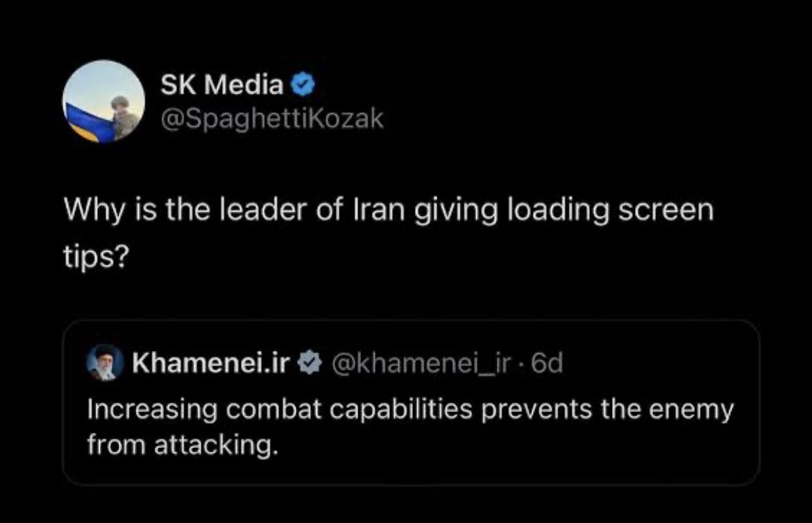This screenshot has height=523, width=812.
Task: Open the SK Media display name
Action: click(x=222, y=86)
